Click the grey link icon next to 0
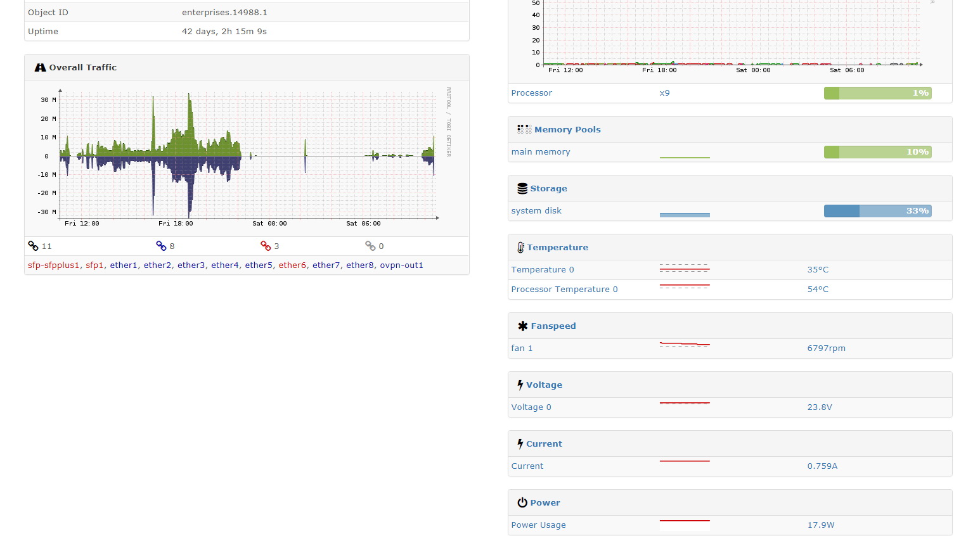Viewport: 980px width, 536px height. pos(370,246)
